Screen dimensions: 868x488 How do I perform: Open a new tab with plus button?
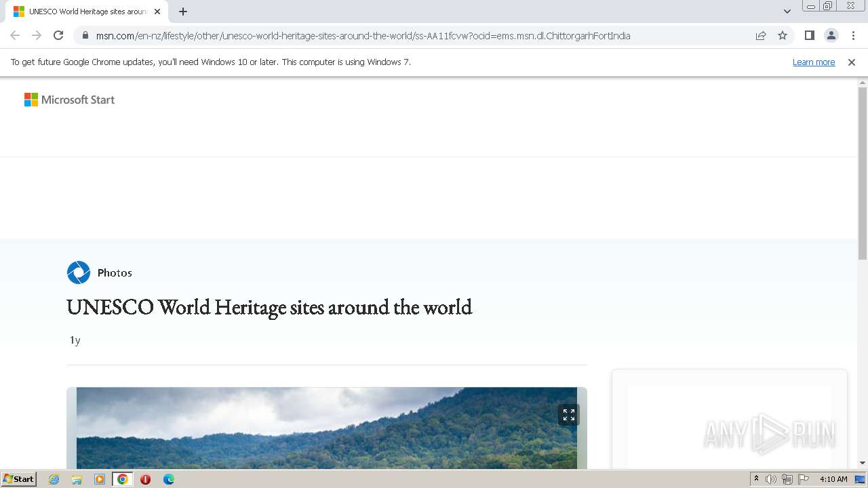[183, 12]
